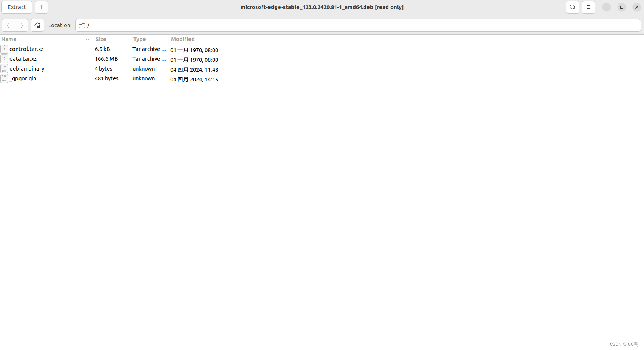Select the debian-binary file
The width and height of the screenshot is (644, 350).
27,69
